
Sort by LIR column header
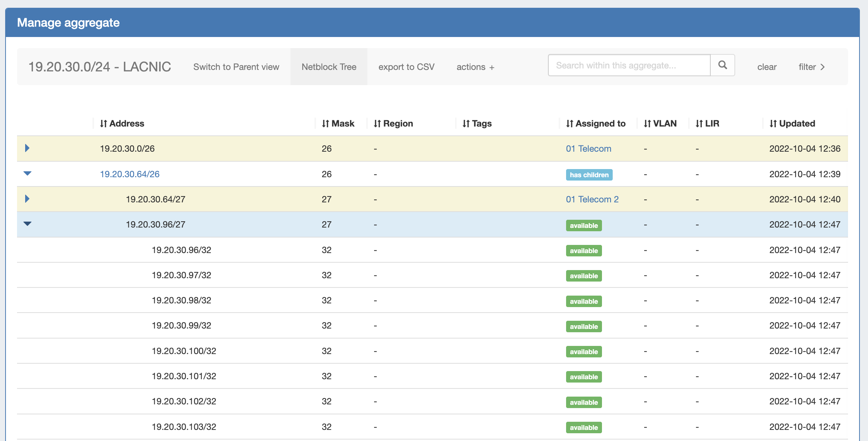click(x=711, y=124)
